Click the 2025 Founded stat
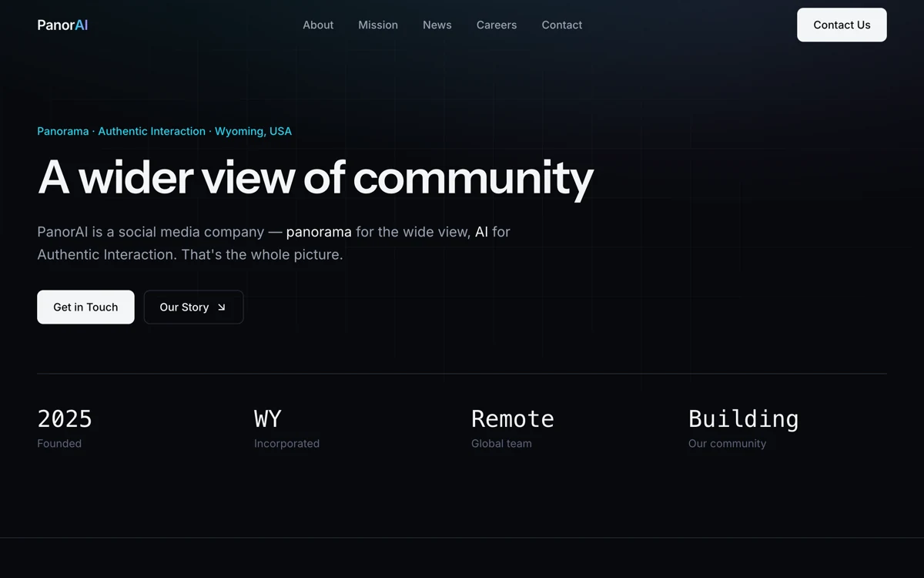The height and width of the screenshot is (578, 924). coord(65,428)
